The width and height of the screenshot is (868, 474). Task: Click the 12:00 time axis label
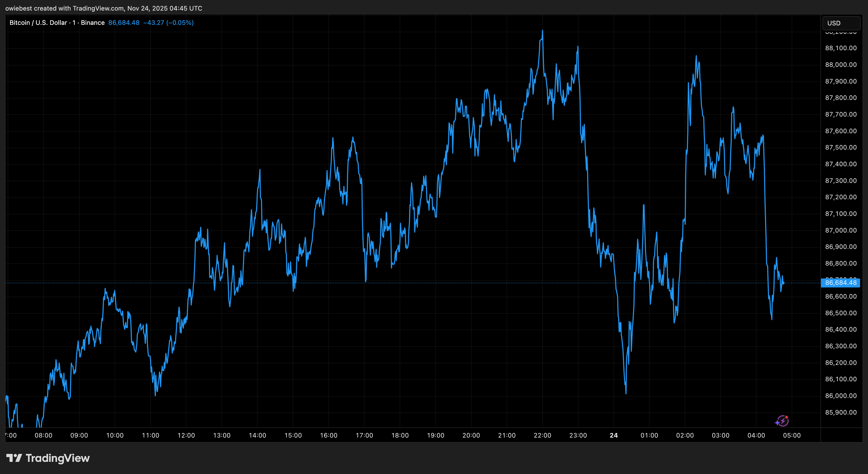point(186,436)
